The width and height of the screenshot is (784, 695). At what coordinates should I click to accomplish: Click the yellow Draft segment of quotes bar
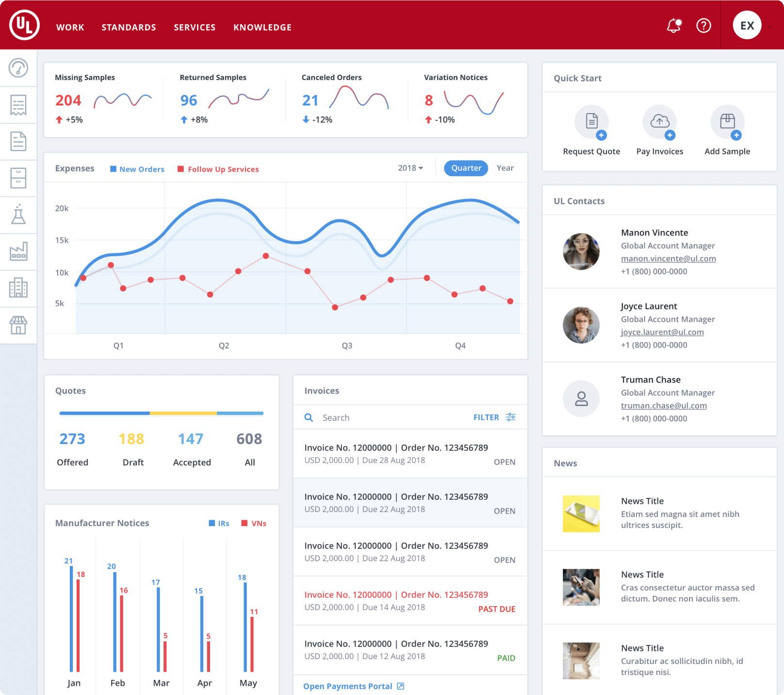(183, 414)
